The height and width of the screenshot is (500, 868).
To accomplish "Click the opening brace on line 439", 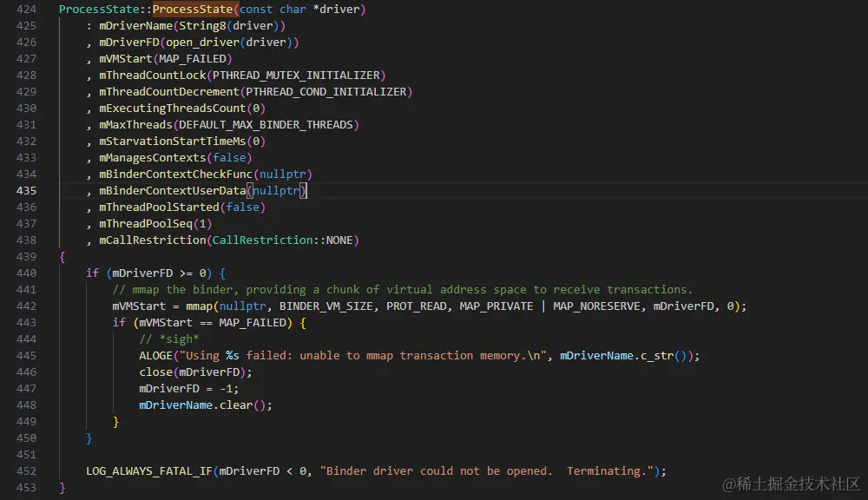I will (x=62, y=257).
